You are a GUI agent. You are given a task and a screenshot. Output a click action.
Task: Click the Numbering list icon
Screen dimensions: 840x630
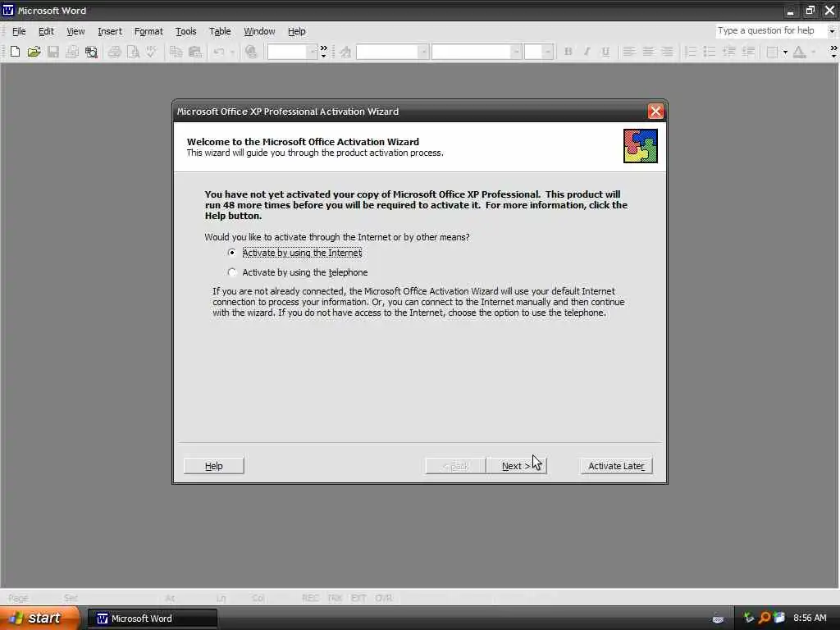pyautogui.click(x=691, y=52)
